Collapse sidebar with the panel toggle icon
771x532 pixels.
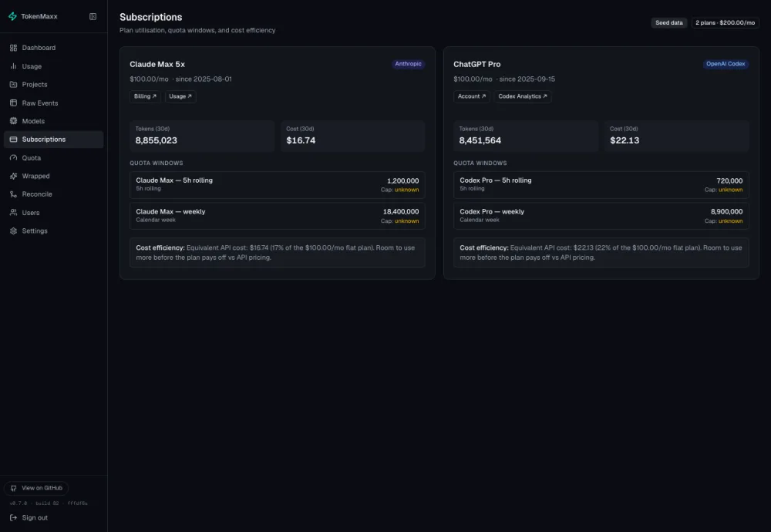[93, 16]
